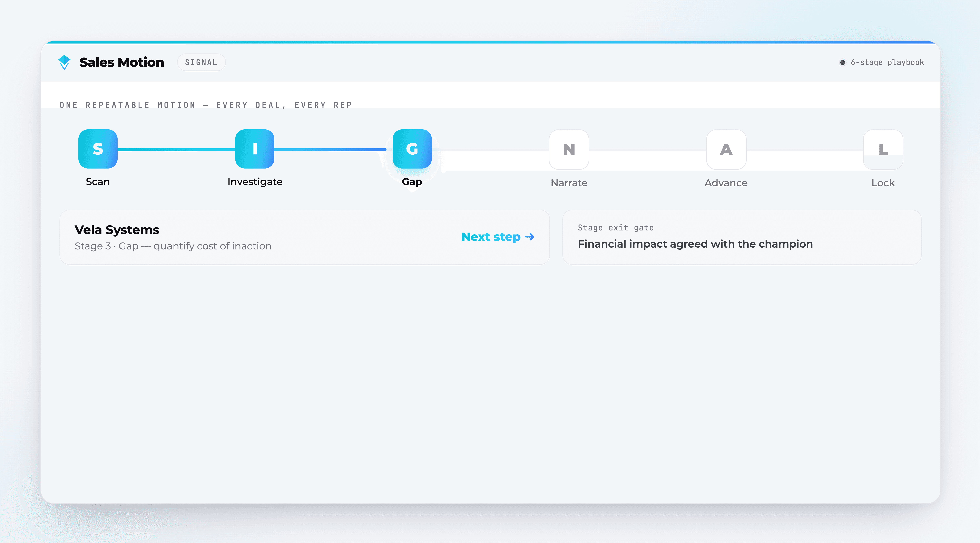Click progress line between Scan and Investigate
The image size is (980, 543).
tap(177, 149)
